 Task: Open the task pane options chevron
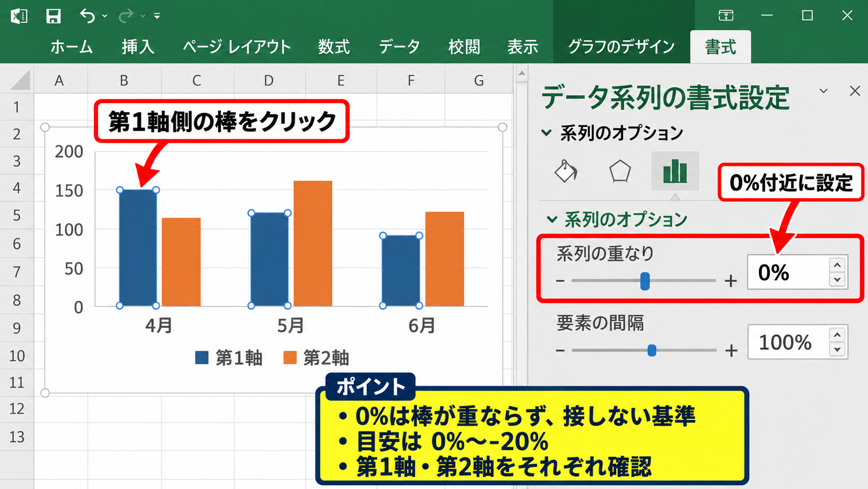click(x=823, y=91)
